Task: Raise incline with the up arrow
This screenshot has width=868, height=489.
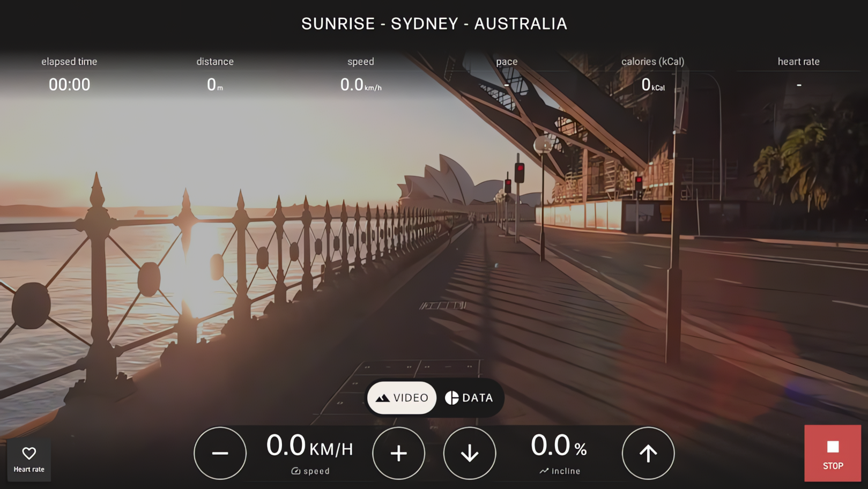Action: 648,453
